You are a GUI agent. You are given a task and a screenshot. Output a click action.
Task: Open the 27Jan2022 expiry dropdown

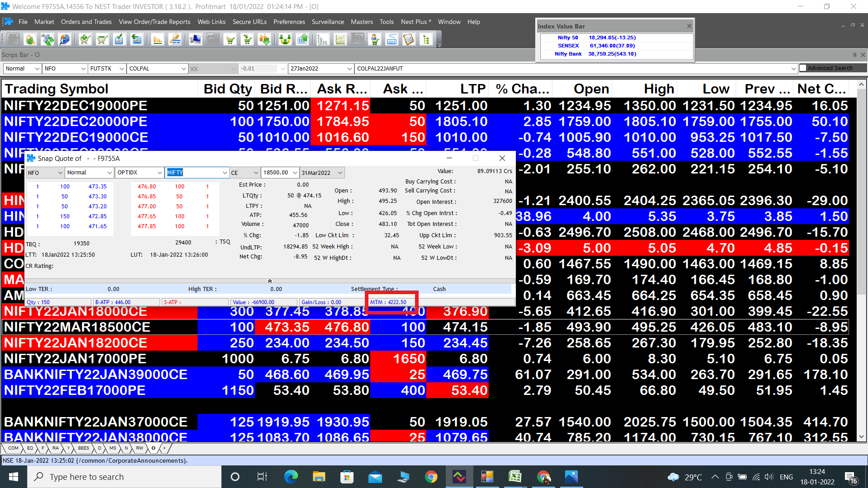349,69
